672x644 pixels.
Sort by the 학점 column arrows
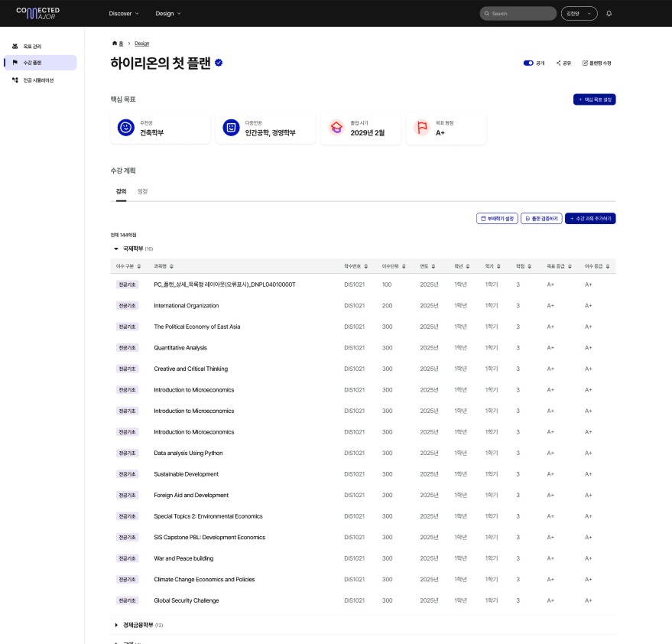tap(529, 266)
